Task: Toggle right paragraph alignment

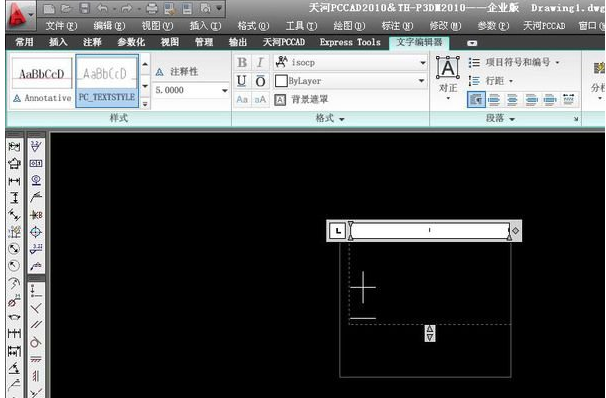Action: pos(531,100)
